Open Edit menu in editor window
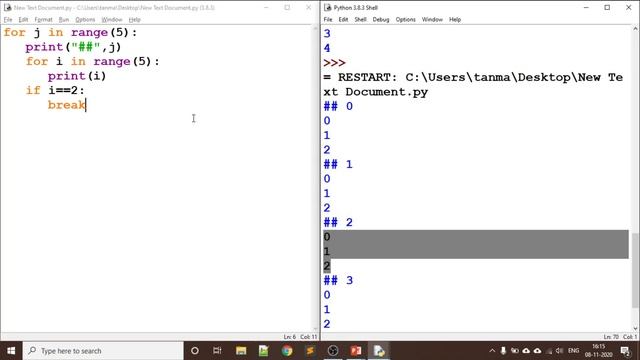The width and height of the screenshot is (640, 360). [x=23, y=20]
